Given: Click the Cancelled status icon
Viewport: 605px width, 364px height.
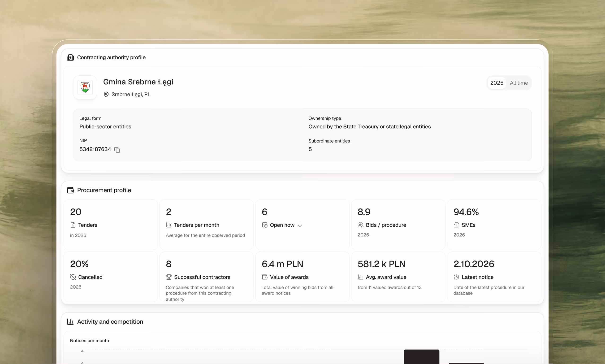Looking at the screenshot, I should click(73, 277).
